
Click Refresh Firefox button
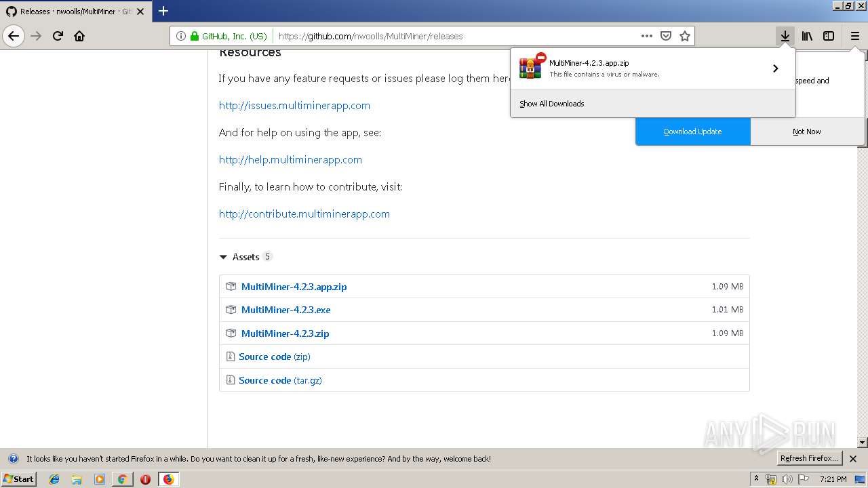pos(810,459)
